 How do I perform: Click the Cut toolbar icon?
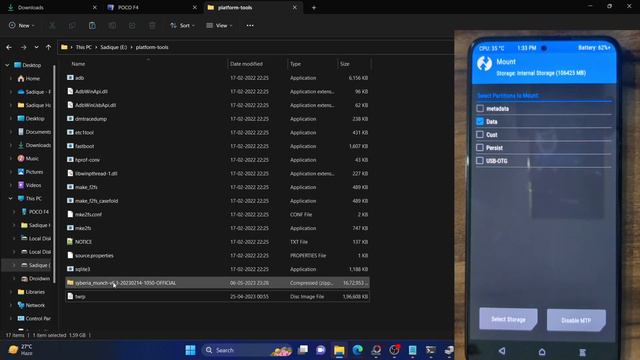52,26
